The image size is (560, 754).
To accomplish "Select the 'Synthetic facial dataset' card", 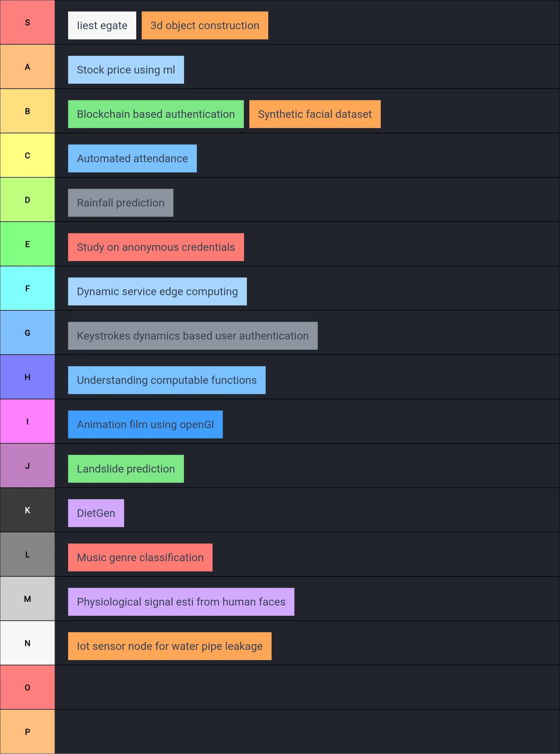I will pos(315,114).
